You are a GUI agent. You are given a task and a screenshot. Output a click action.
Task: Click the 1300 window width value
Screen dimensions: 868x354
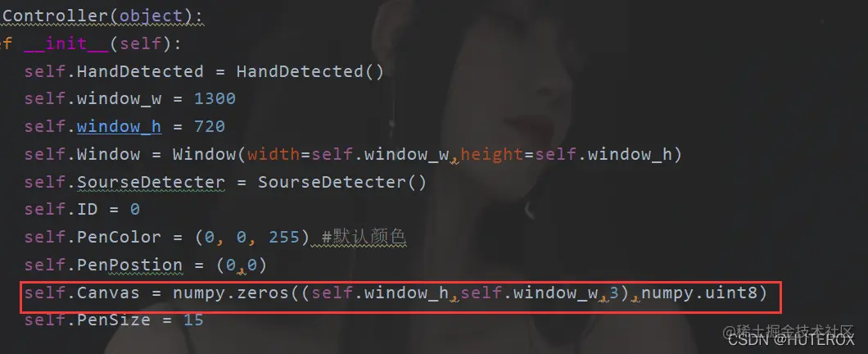215,98
